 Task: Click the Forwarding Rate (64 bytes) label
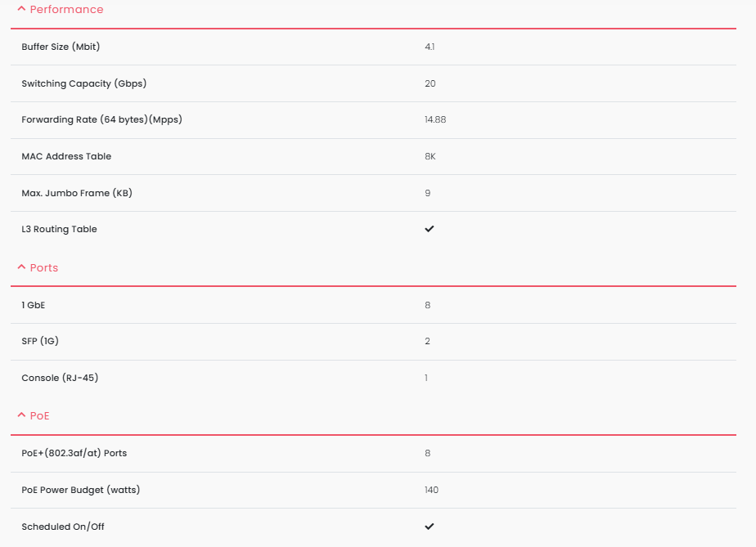(x=101, y=119)
